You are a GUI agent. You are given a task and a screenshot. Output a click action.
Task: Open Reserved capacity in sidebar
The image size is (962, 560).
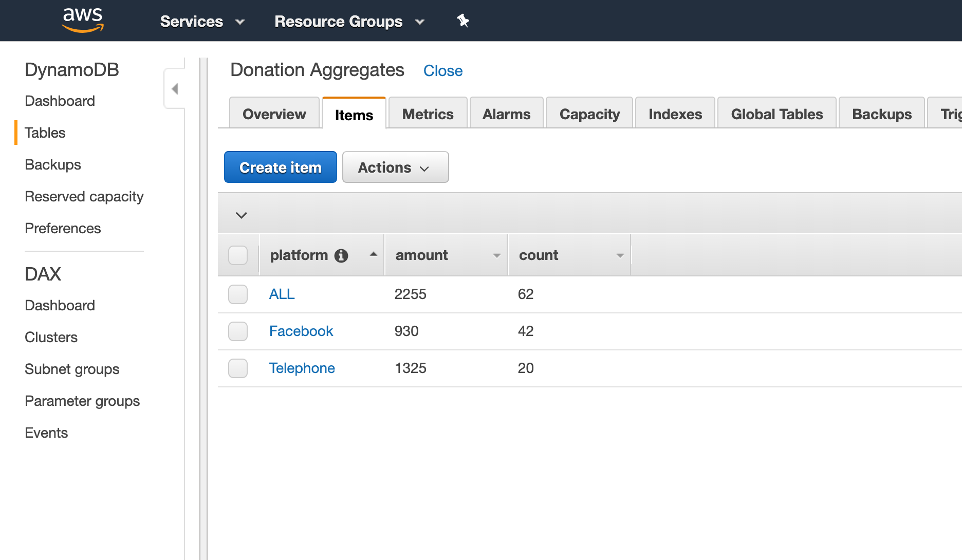point(84,196)
